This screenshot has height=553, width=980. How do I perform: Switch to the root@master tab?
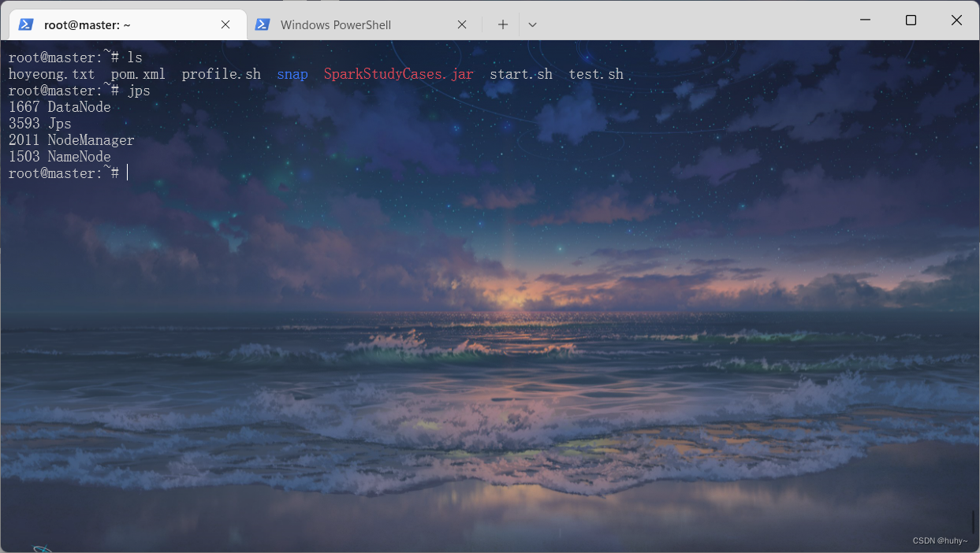pyautogui.click(x=126, y=24)
